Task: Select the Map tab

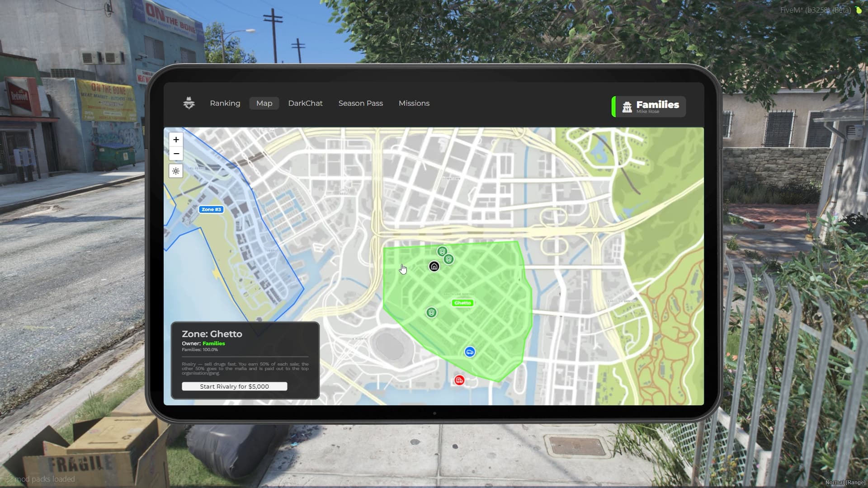Action: 264,103
